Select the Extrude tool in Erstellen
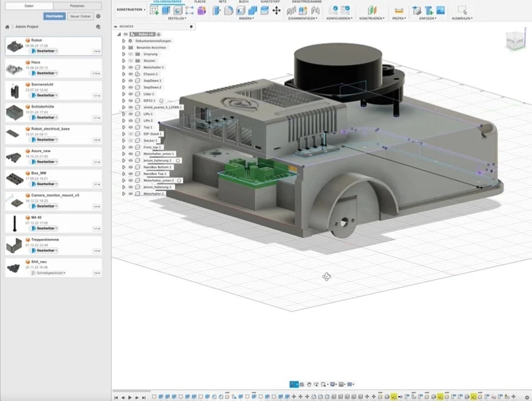 [166, 10]
